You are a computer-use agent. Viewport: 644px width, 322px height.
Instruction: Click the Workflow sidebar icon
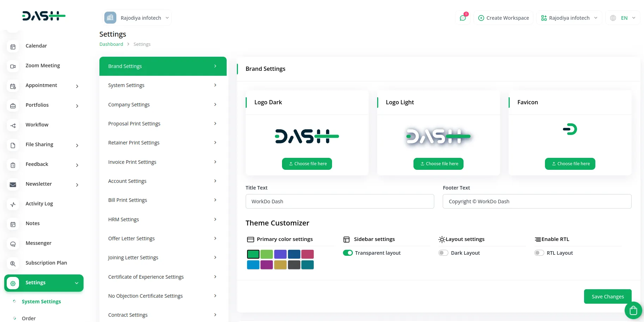13,125
